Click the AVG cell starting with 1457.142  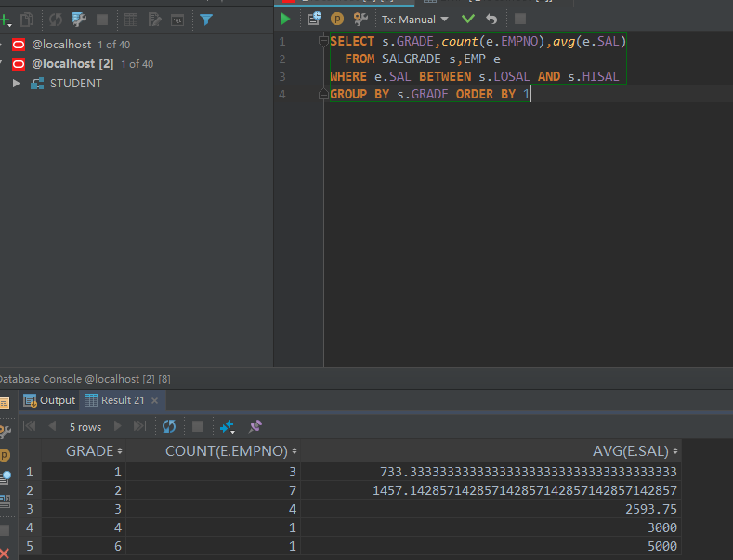click(491, 490)
